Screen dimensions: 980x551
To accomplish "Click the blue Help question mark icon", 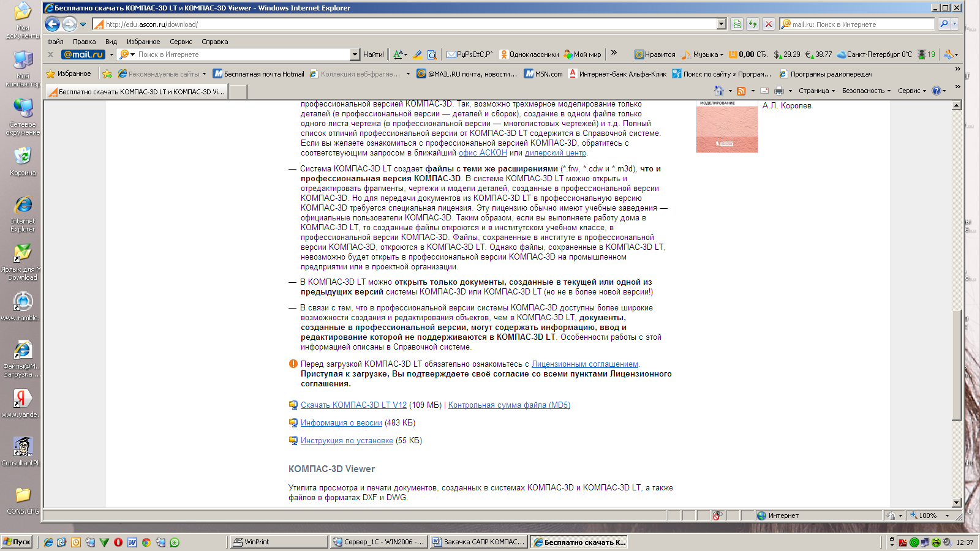I will (936, 91).
